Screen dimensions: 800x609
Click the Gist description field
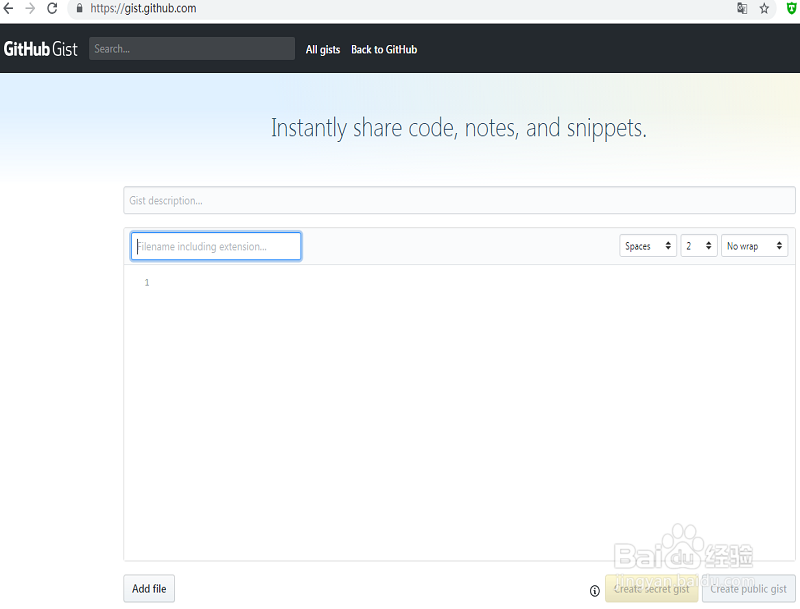459,200
